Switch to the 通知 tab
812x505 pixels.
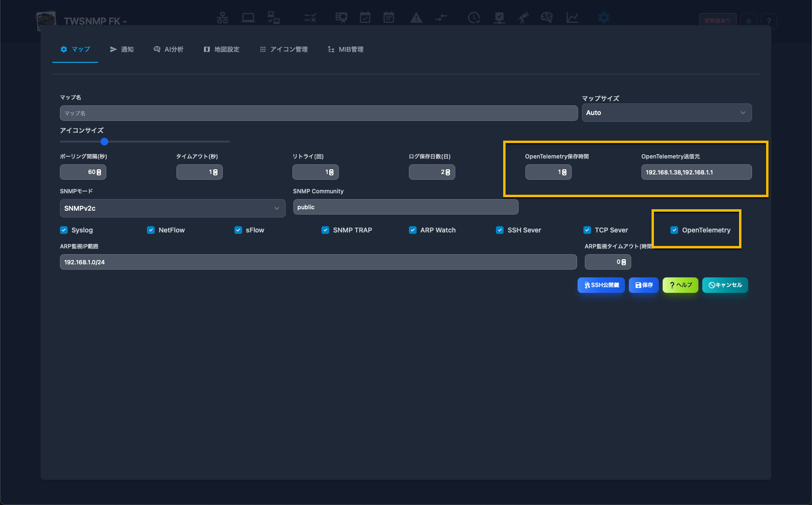[x=122, y=49]
